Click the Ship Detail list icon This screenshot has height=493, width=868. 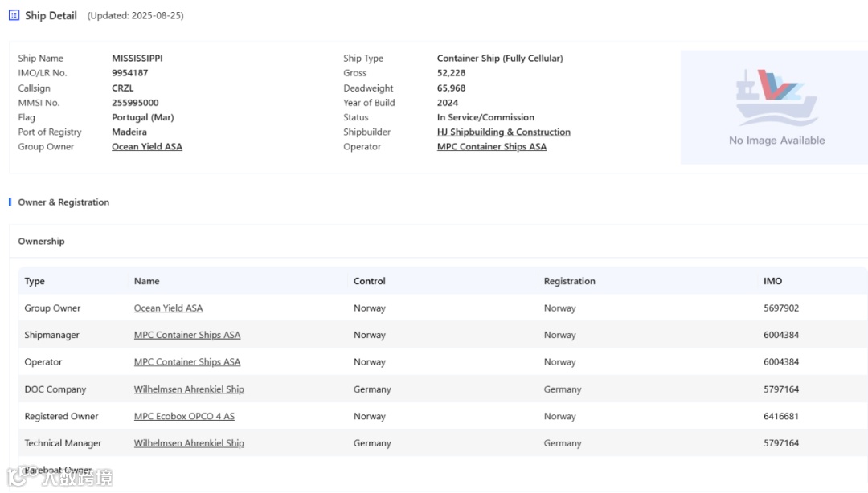14,15
